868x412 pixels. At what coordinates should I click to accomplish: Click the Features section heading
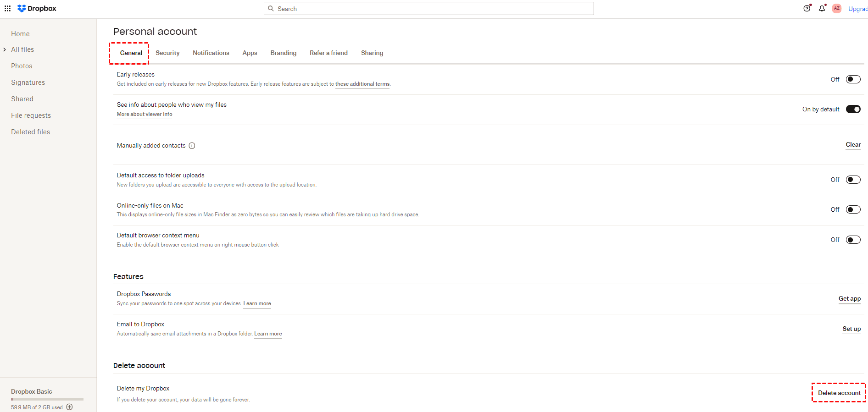click(128, 277)
